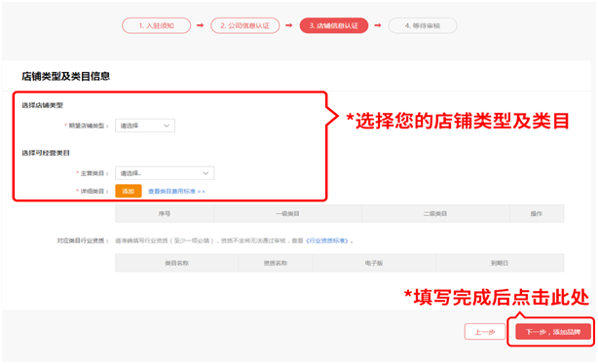Click the 下一步，添加品牌 button
Viewport: 598px width, 364px height.
tap(553, 332)
